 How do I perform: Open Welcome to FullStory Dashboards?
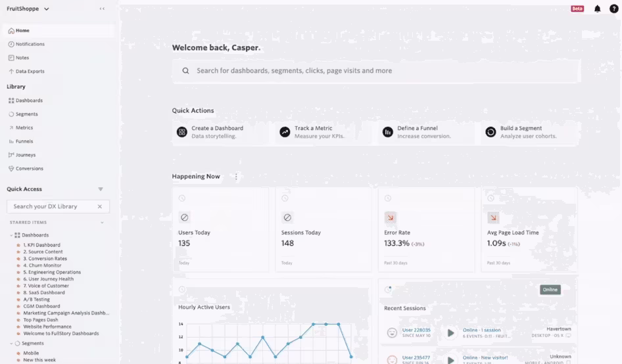click(60, 334)
